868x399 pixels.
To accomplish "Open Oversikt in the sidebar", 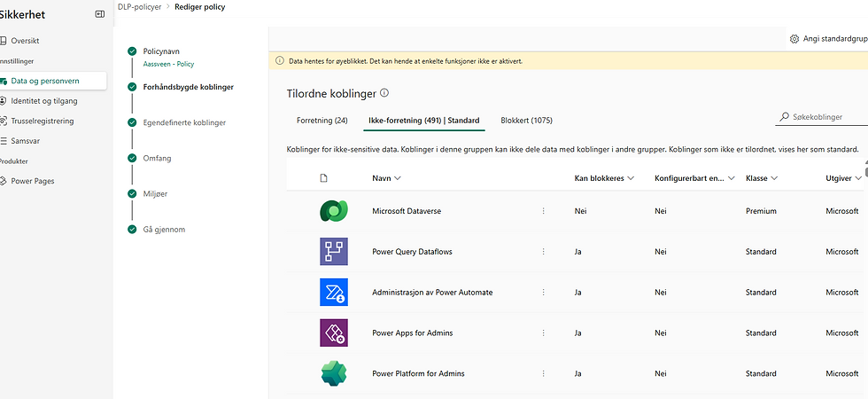I will pos(25,41).
